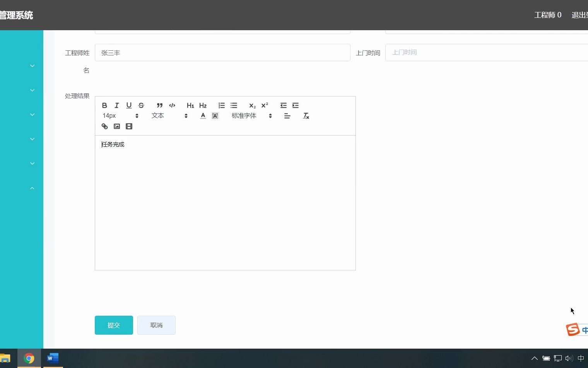The width and height of the screenshot is (588, 368).
Task: Expand the fourth sidebar menu chevron
Action: tap(32, 139)
